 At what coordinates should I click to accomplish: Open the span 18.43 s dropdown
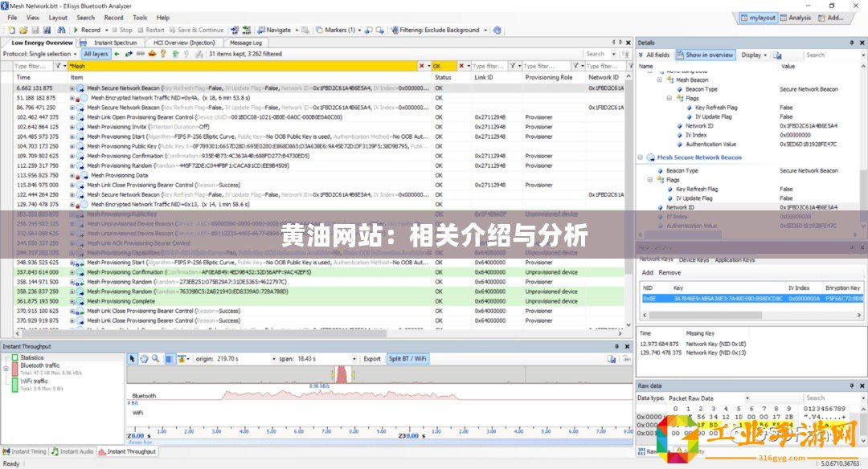point(354,359)
